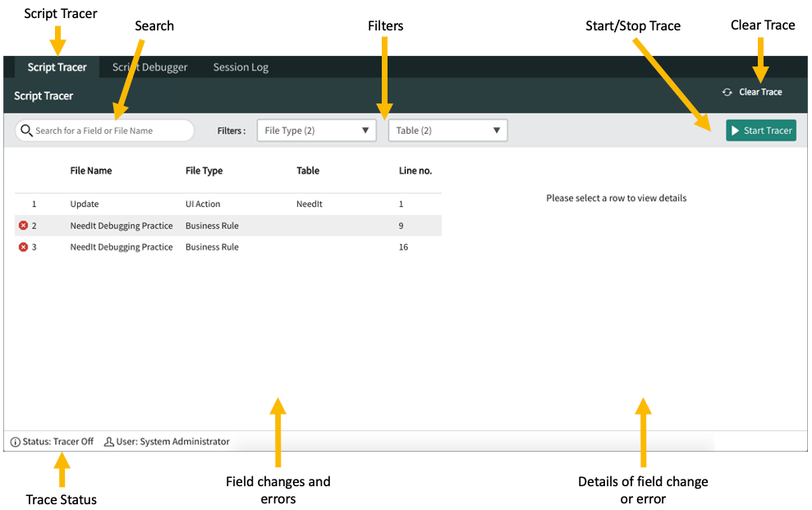Select the Update UI Action row

[x=164, y=204]
